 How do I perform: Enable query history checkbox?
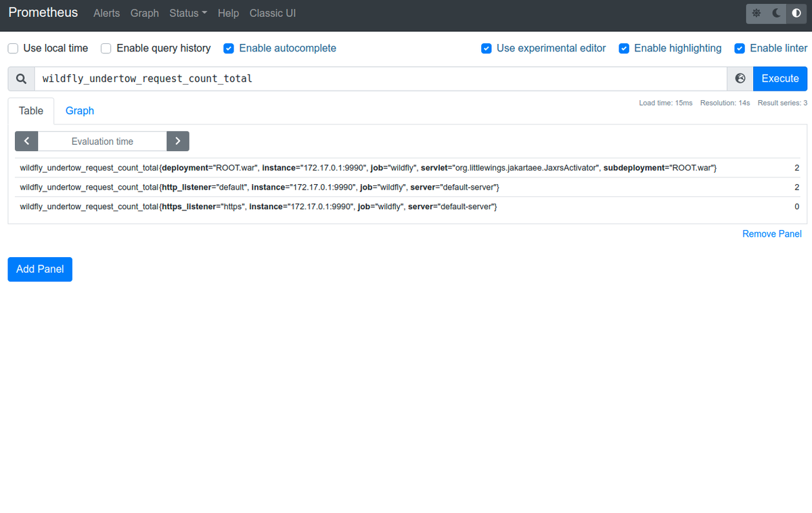(106, 48)
